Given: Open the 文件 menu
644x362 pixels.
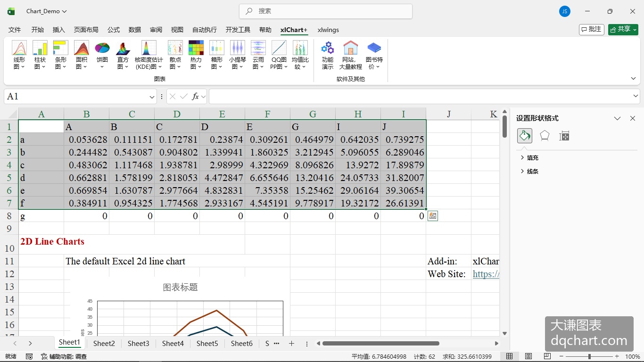Looking at the screenshot, I should pyautogui.click(x=15, y=30).
